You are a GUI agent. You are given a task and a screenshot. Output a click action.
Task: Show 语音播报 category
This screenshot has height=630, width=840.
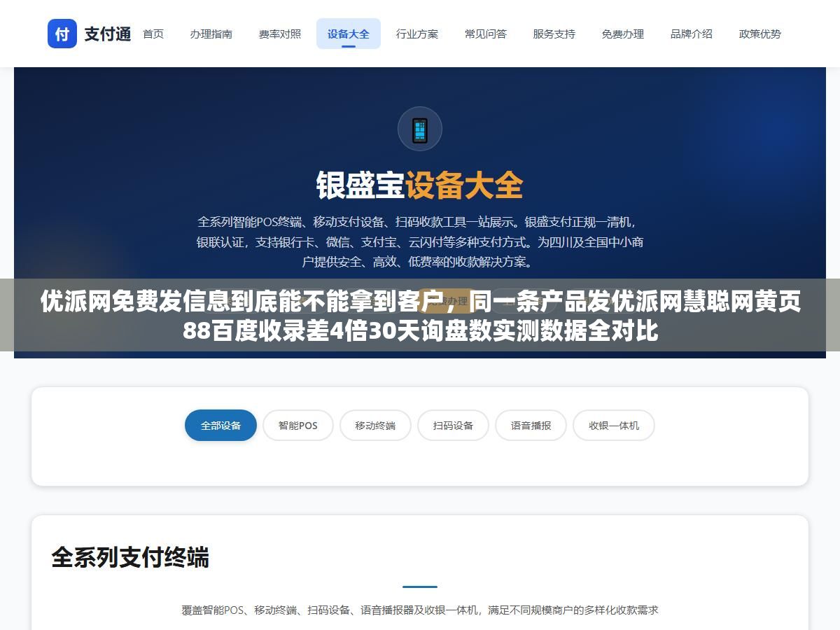[x=531, y=425]
